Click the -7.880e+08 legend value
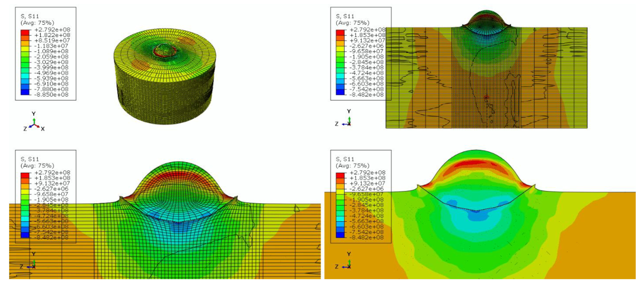644x287 pixels. pos(51,89)
